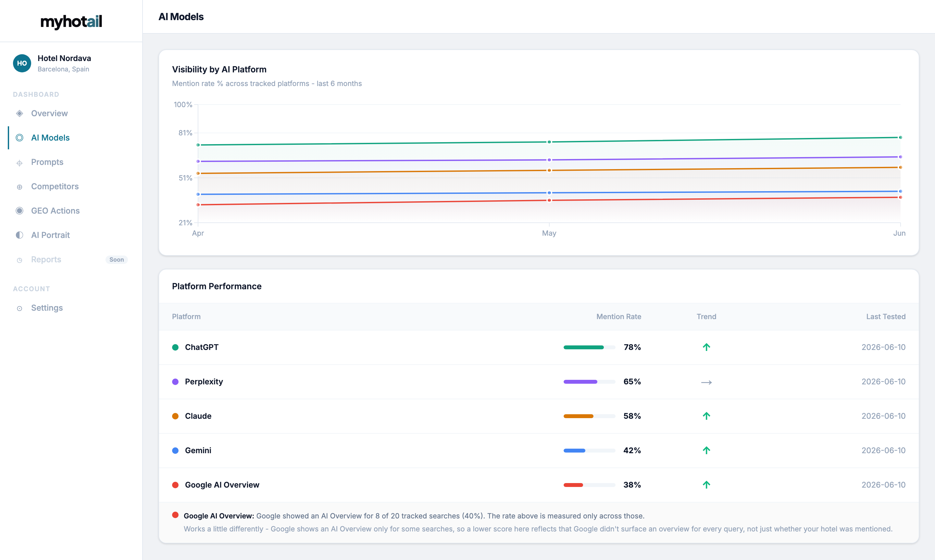The image size is (935, 560).
Task: Click the 65% mention rate value
Action: (632, 381)
